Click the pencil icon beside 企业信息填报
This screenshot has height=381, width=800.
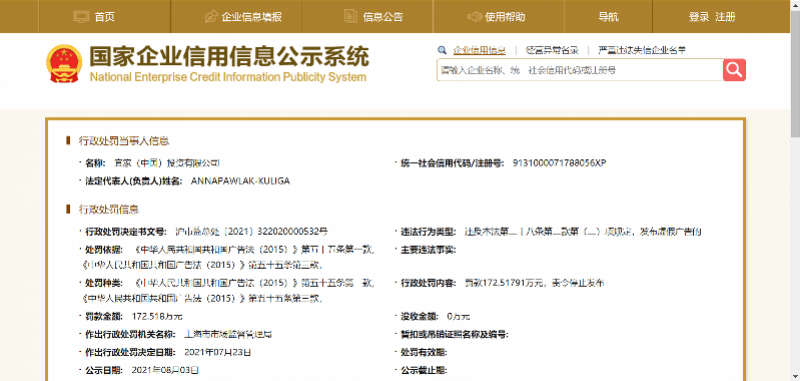211,16
